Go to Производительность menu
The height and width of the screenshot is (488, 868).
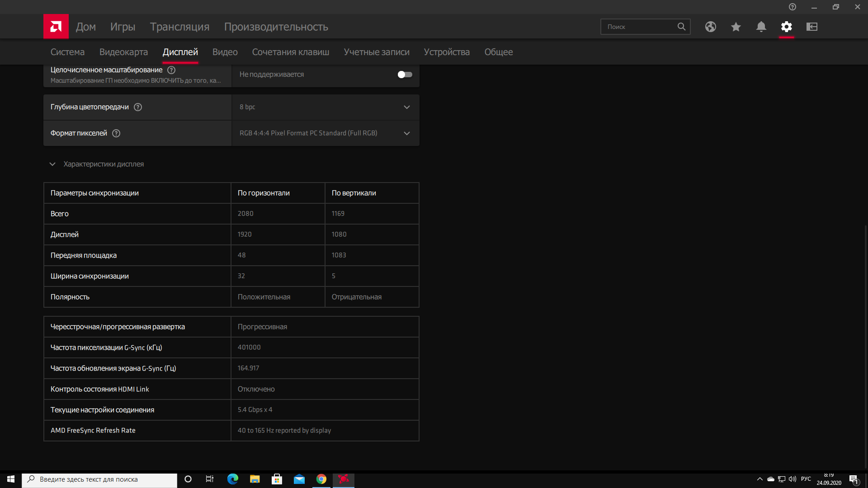coord(276,27)
